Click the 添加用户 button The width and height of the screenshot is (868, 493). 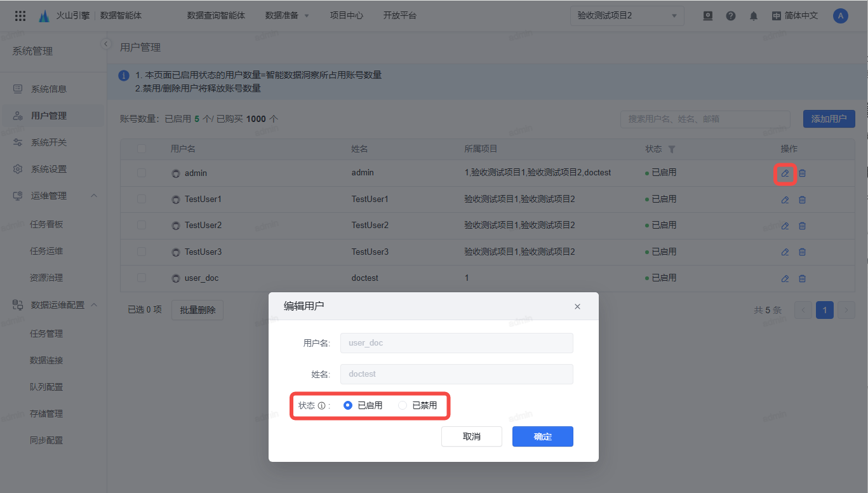[829, 119]
